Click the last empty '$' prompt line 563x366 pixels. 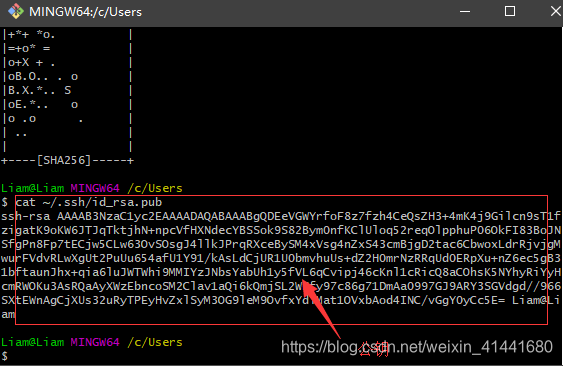click(4, 356)
